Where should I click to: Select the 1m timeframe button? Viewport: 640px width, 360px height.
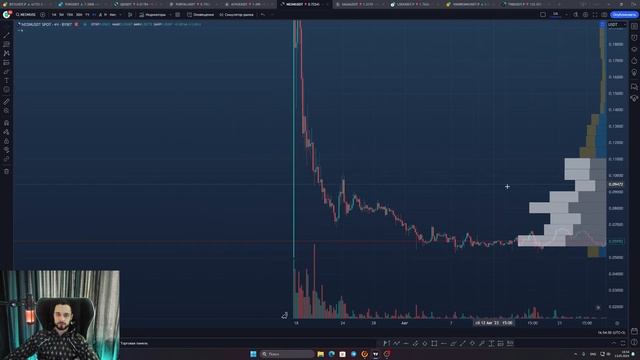click(53, 15)
